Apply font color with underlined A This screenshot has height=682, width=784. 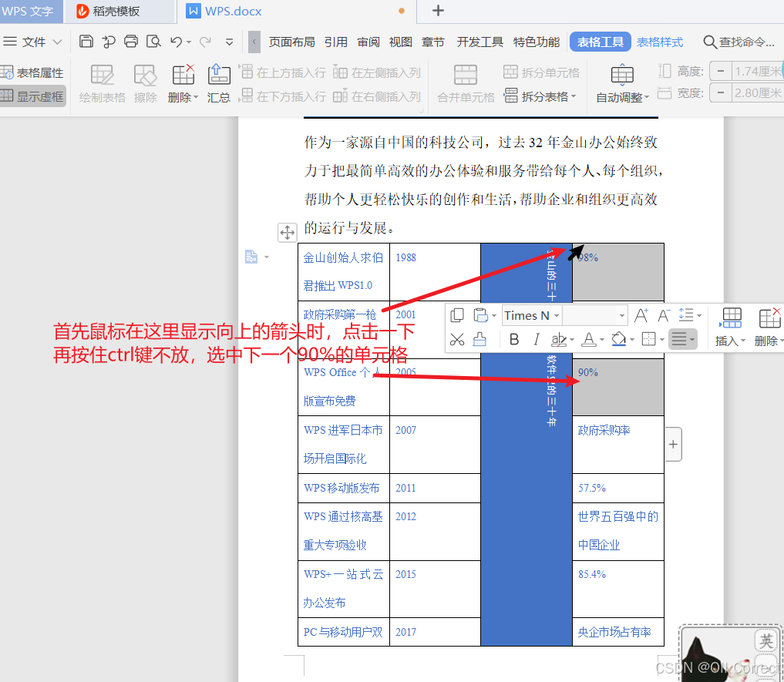589,340
